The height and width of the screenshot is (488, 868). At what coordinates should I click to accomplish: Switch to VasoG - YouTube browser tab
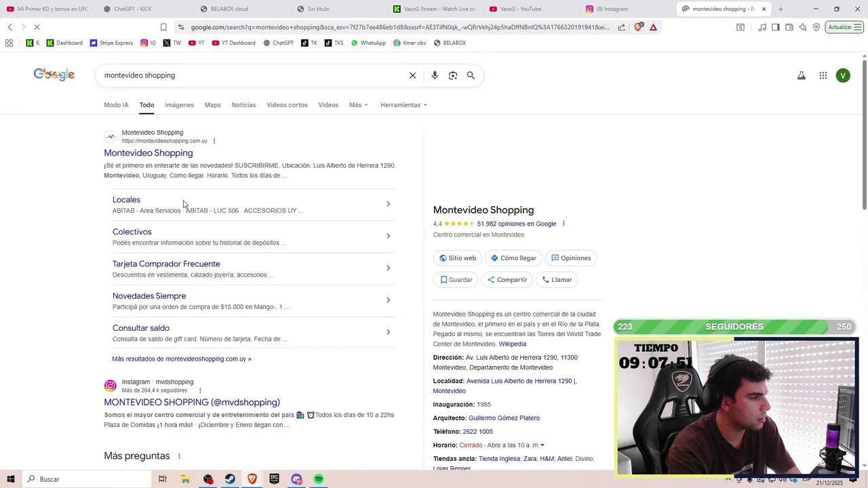coord(531,9)
